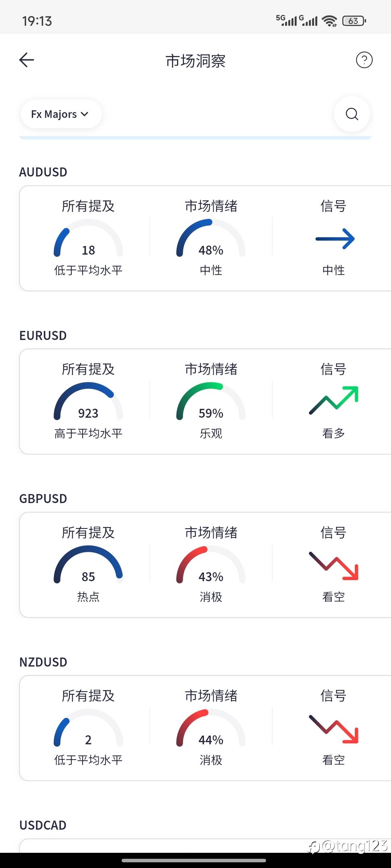This screenshot has width=391, height=868.
Task: Click AUDUSD neutral signal arrow icon
Action: [x=335, y=239]
